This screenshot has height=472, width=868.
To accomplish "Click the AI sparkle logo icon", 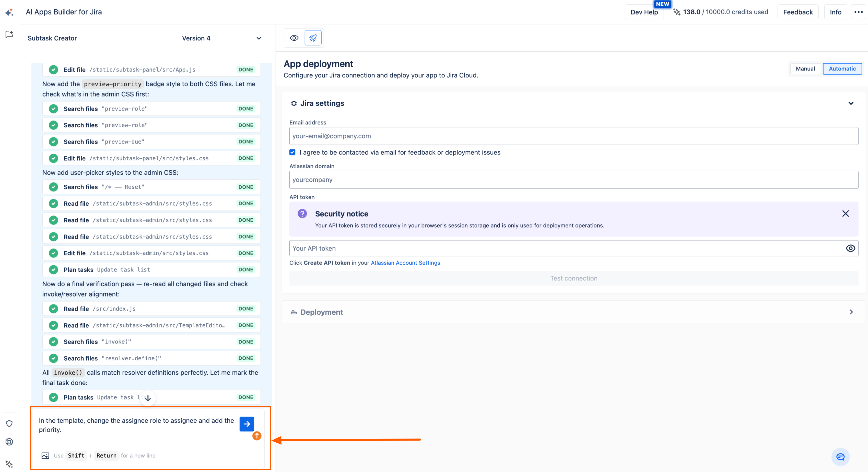I will [9, 13].
